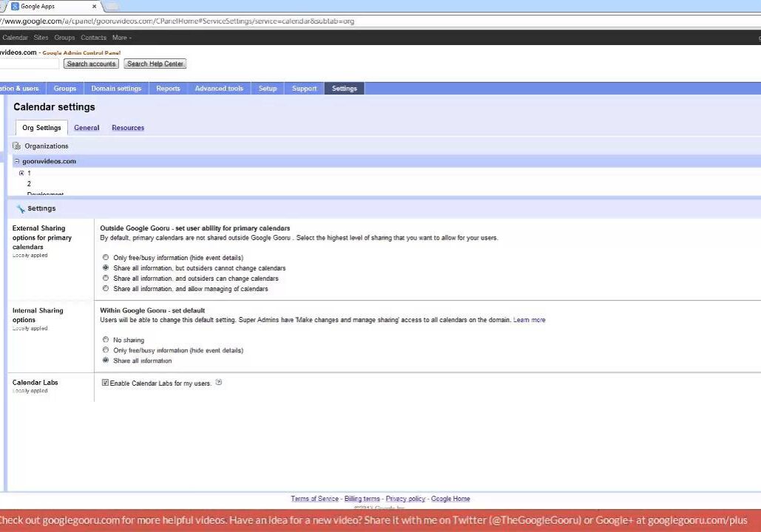Select allow managing of calendars option
Viewport: 761px width, 532px height.
click(106, 289)
